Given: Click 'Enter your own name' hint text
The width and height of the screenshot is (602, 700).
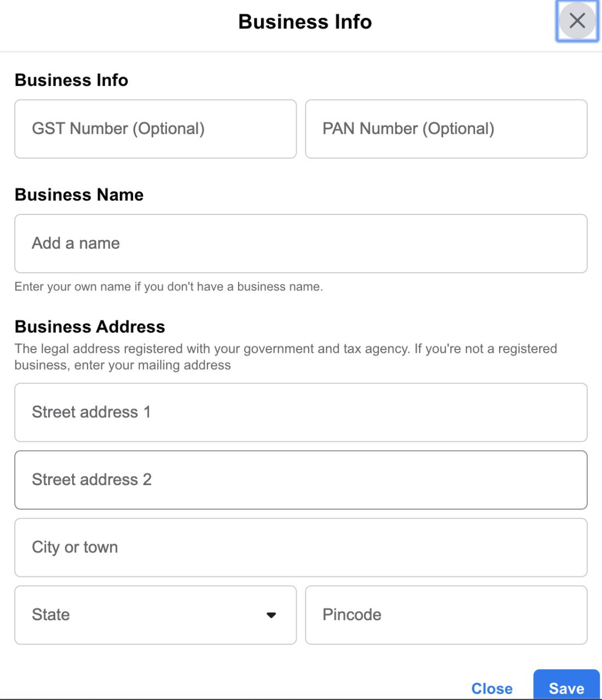Looking at the screenshot, I should click(169, 287).
